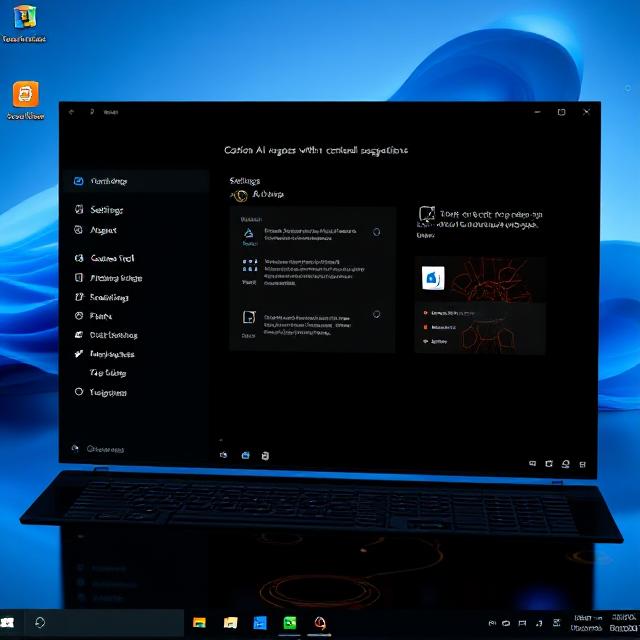Click the second card row's description text
Image resolution: width=640 pixels, height=640 pixels.
314,272
